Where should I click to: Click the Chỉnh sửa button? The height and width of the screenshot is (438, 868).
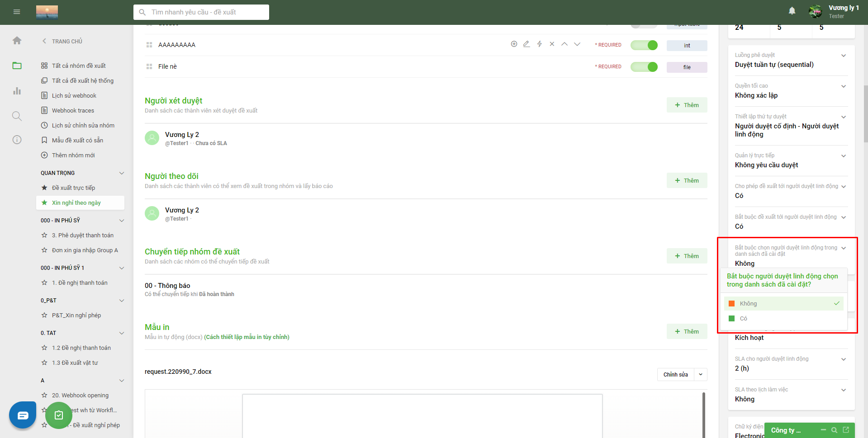pos(676,374)
